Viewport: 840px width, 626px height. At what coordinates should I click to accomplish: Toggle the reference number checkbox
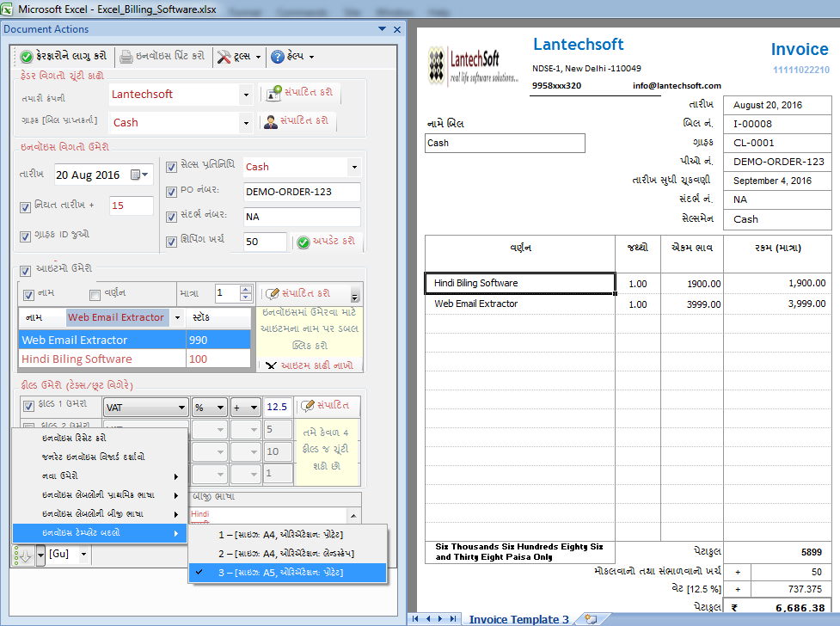click(171, 217)
